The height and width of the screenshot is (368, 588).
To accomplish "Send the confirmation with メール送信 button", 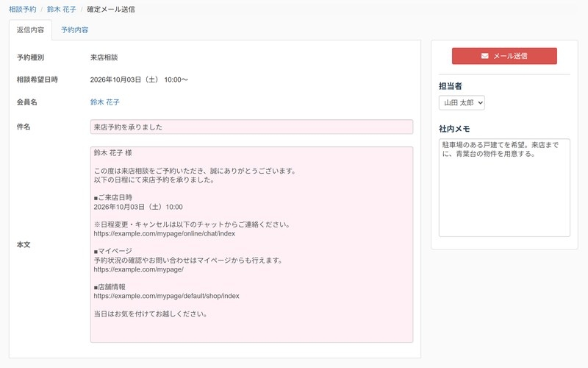I will click(504, 56).
